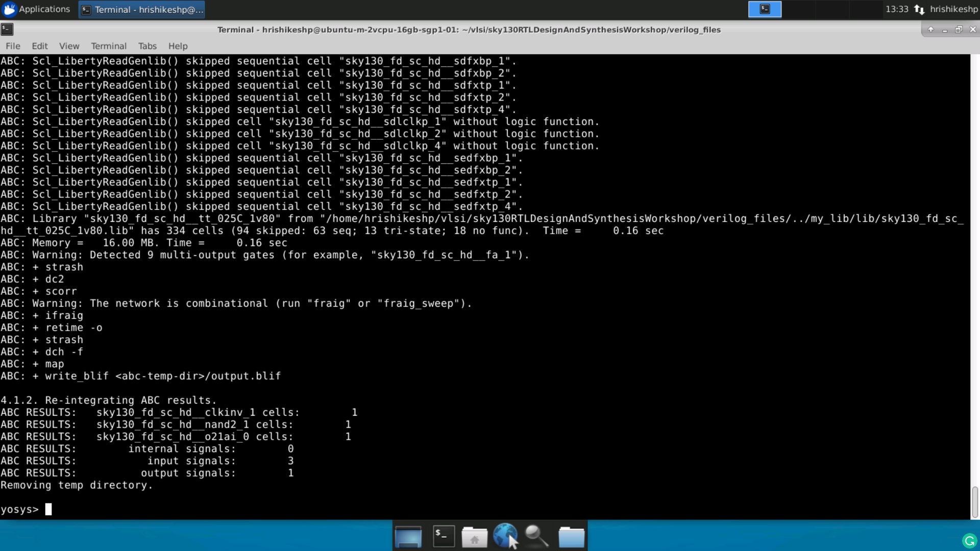Click the terminal window menu icon in the title bar

pyautogui.click(x=7, y=29)
